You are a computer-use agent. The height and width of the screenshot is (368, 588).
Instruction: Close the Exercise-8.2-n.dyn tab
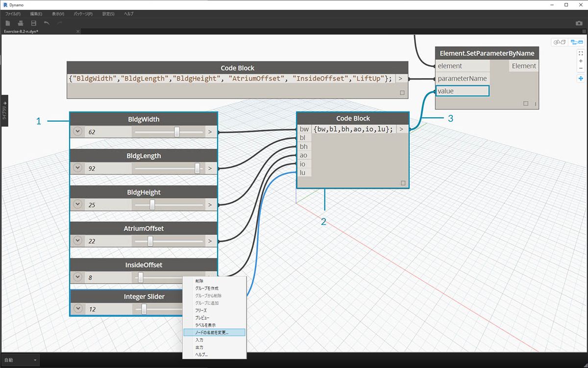[x=77, y=31]
